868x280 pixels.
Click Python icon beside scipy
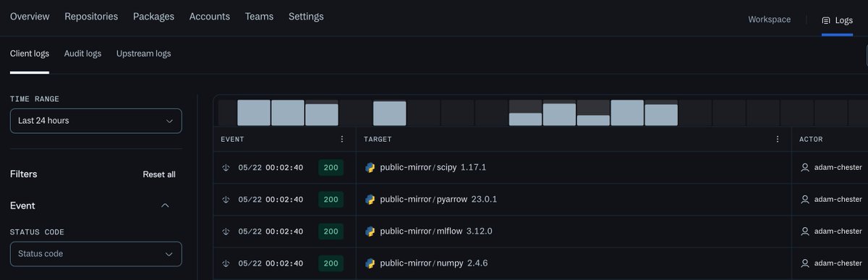pyautogui.click(x=370, y=168)
